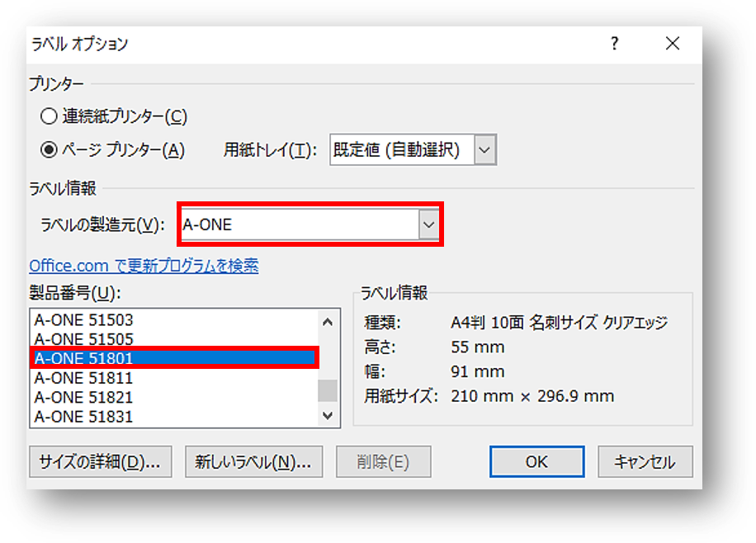Click the help question mark icon
The image size is (756, 543).
pos(614,44)
